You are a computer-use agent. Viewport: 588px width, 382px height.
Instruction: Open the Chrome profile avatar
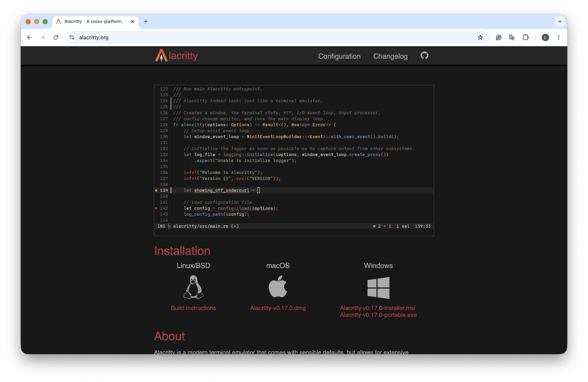[x=545, y=37]
